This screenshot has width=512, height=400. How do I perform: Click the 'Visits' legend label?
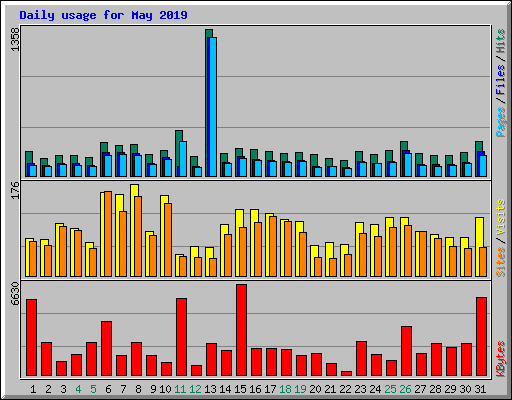pyautogui.click(x=501, y=217)
